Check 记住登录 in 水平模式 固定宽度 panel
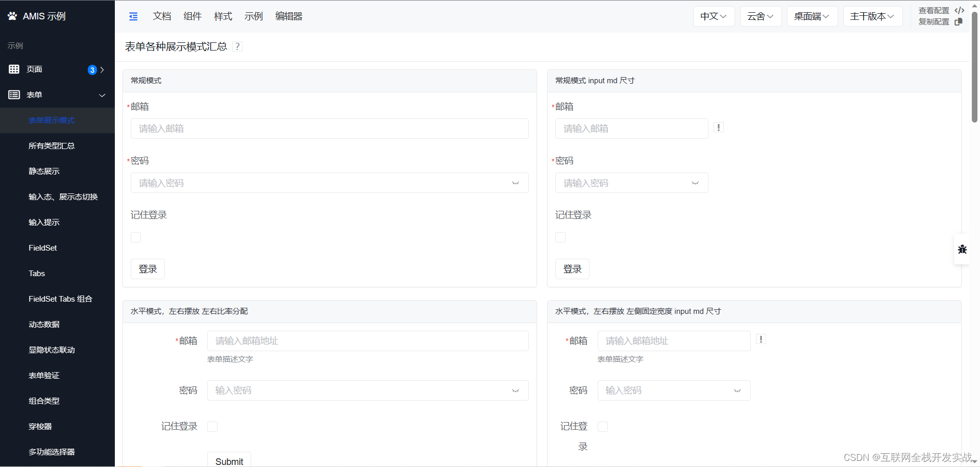The image size is (980, 467). [603, 427]
